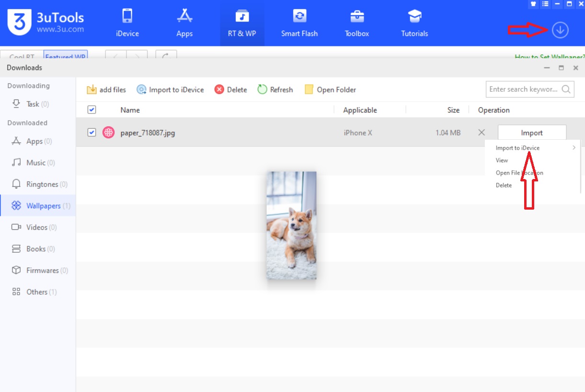Select View from the context menu
This screenshot has height=392, width=585.
502,160
